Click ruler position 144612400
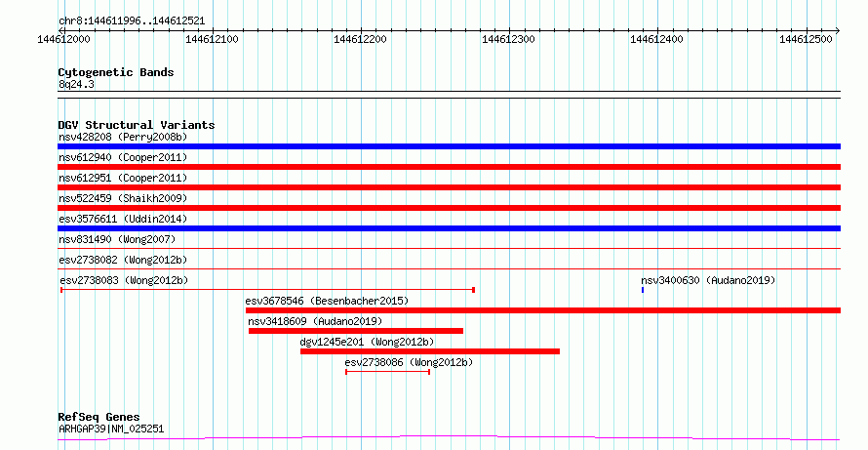The image size is (868, 450). pyautogui.click(x=657, y=39)
